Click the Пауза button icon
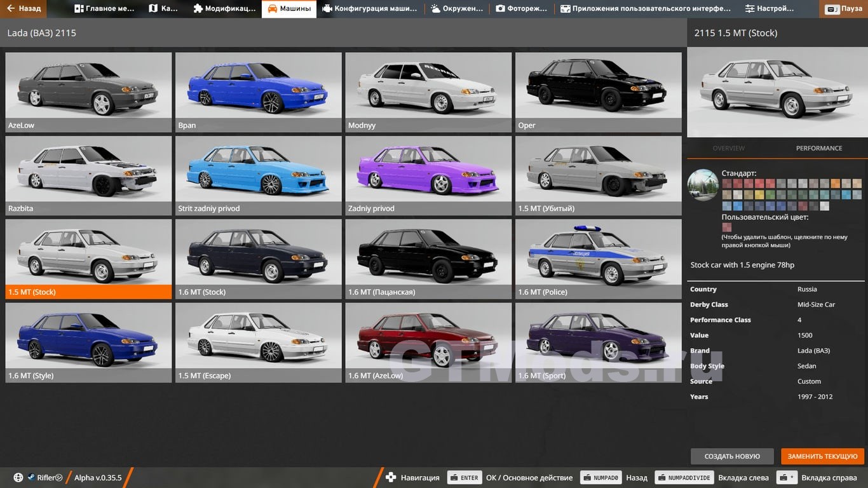868x488 pixels. 832,10
